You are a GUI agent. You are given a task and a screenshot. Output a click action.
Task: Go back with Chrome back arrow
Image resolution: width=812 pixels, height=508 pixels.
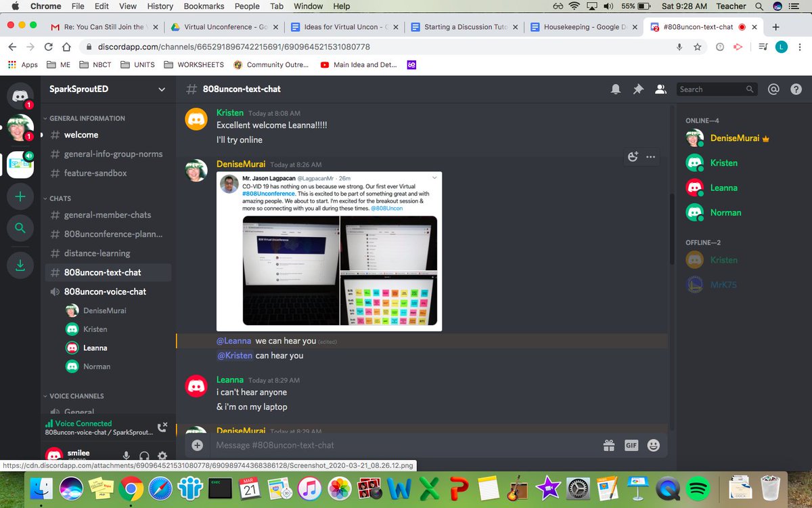(14, 47)
